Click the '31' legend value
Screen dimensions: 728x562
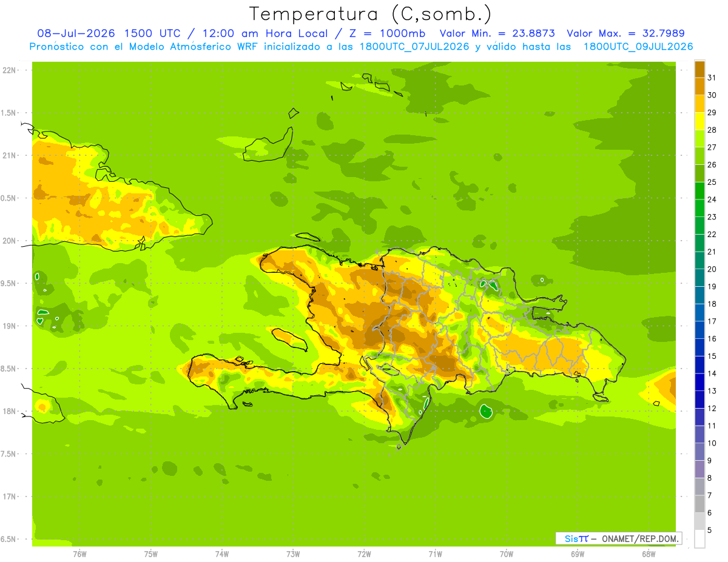click(x=712, y=77)
